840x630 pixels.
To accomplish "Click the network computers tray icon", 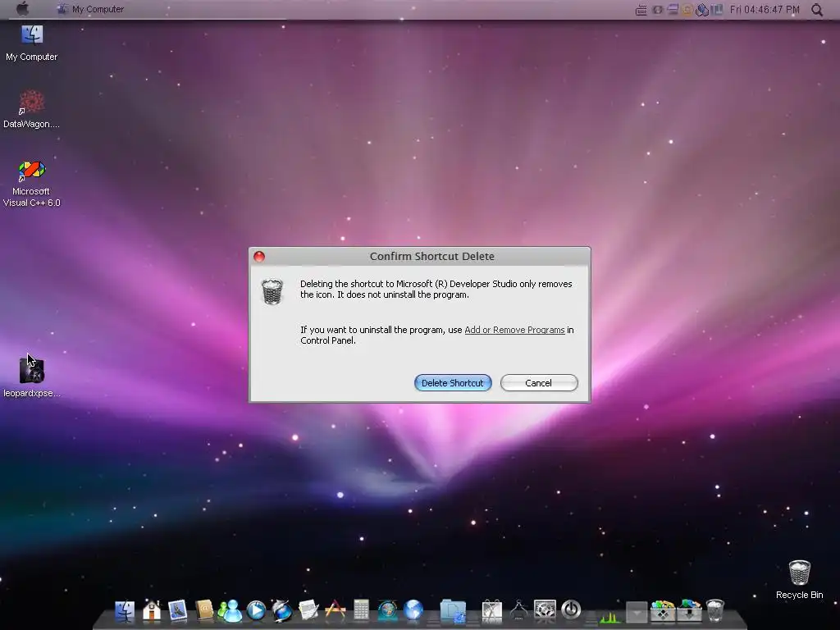I will click(702, 10).
